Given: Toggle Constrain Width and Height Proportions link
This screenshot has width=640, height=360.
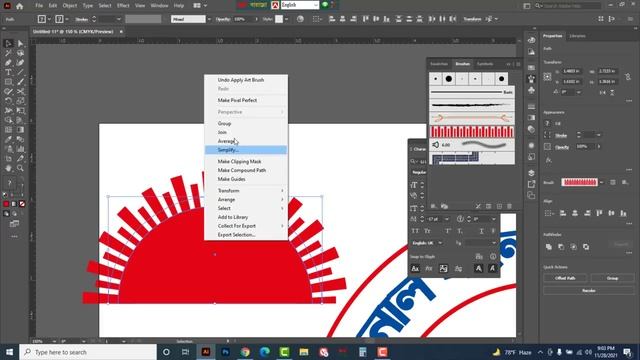Looking at the screenshot, I should [628, 76].
